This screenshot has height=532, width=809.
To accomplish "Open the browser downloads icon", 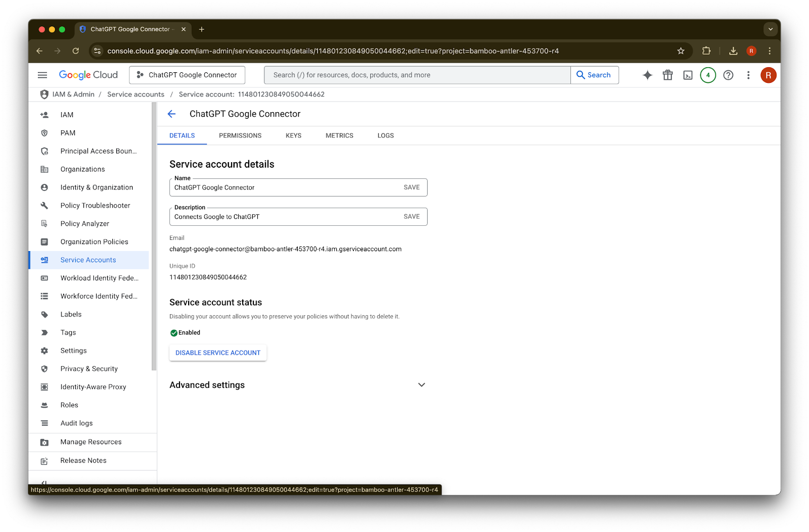I will click(733, 51).
